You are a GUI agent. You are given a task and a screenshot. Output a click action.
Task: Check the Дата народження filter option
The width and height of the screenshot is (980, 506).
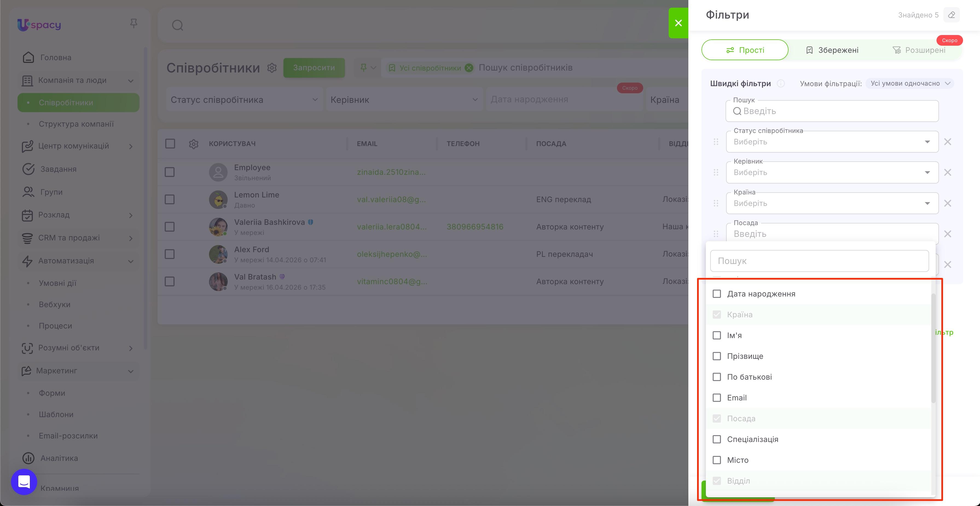coord(717,294)
